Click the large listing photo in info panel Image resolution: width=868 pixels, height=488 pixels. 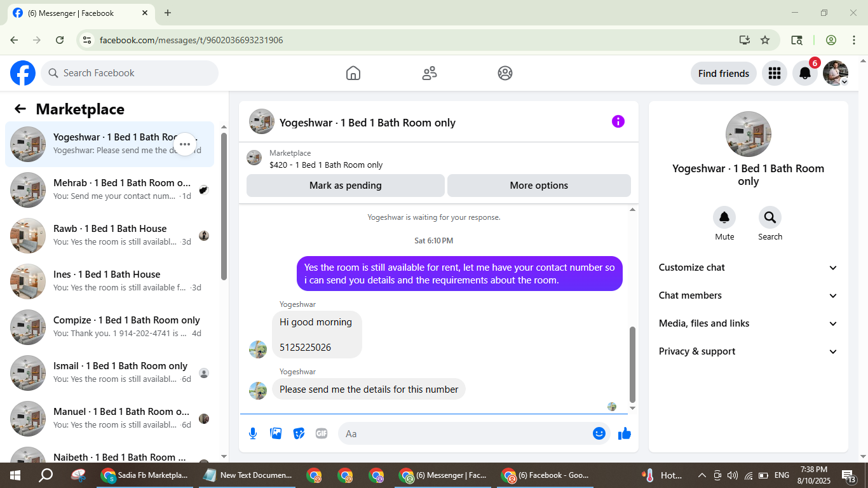(x=749, y=134)
